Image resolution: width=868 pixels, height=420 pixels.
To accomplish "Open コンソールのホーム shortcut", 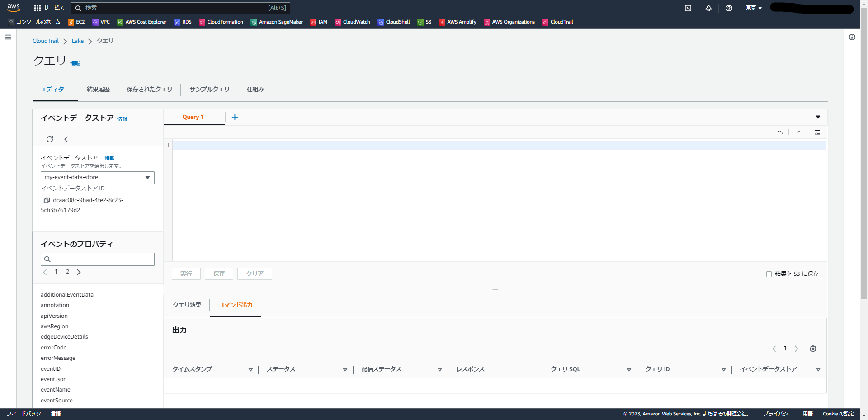I will pyautogui.click(x=34, y=22).
